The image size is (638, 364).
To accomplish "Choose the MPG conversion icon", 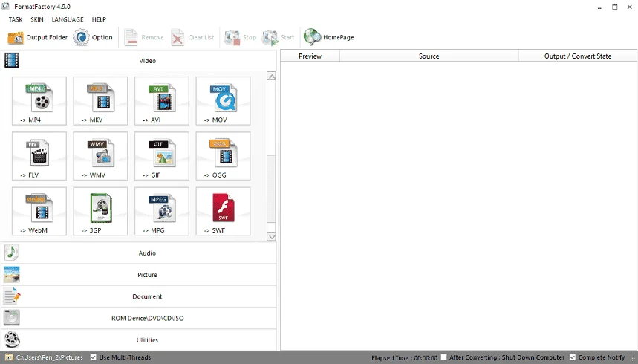I will 162,211.
